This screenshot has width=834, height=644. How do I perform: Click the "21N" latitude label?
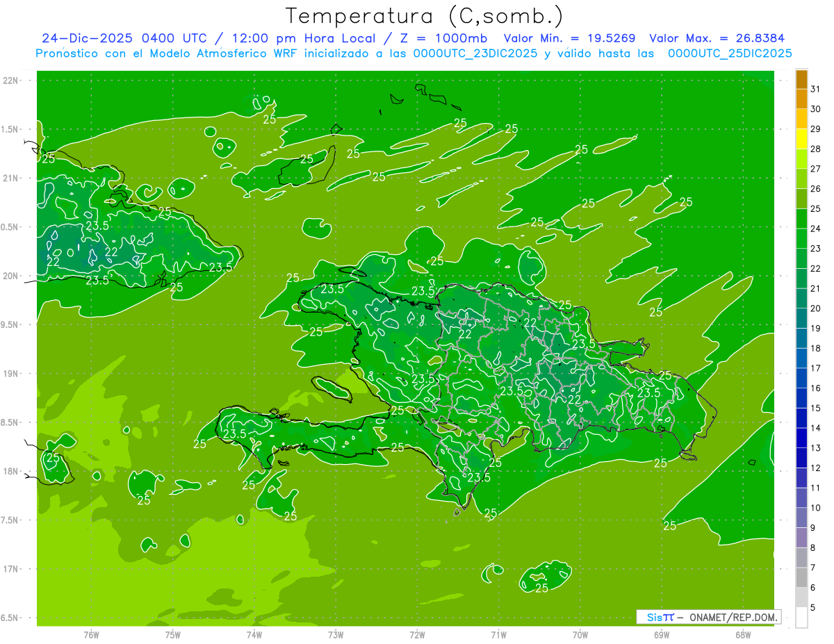(x=10, y=179)
